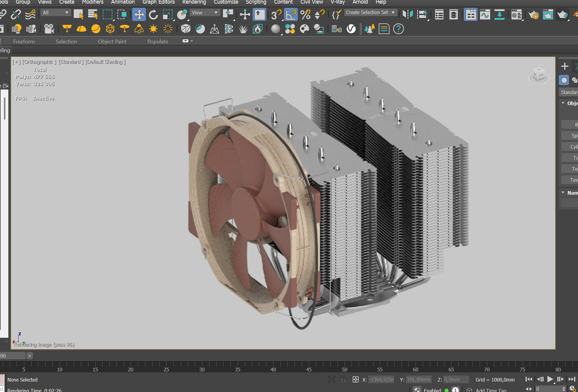
Task: Toggle 3D Snaps button
Action: point(276,14)
